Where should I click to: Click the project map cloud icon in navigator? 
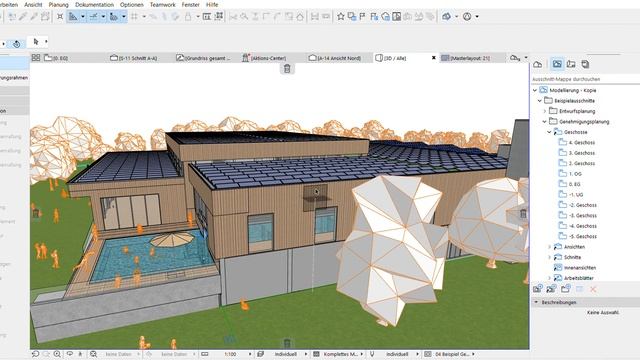click(x=538, y=64)
